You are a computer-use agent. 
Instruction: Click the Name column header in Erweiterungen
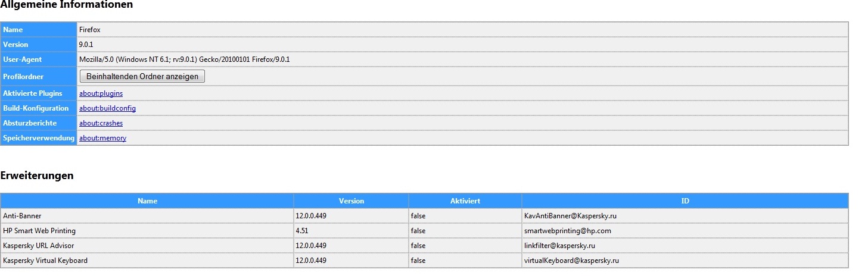point(147,201)
